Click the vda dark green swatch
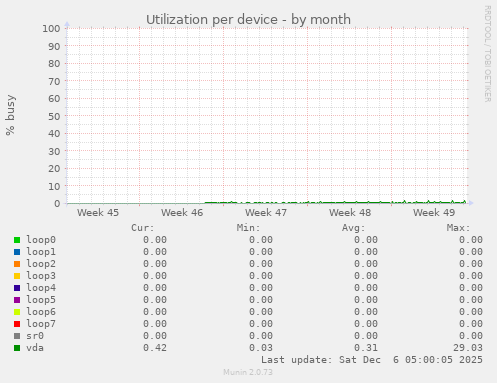 (17, 348)
